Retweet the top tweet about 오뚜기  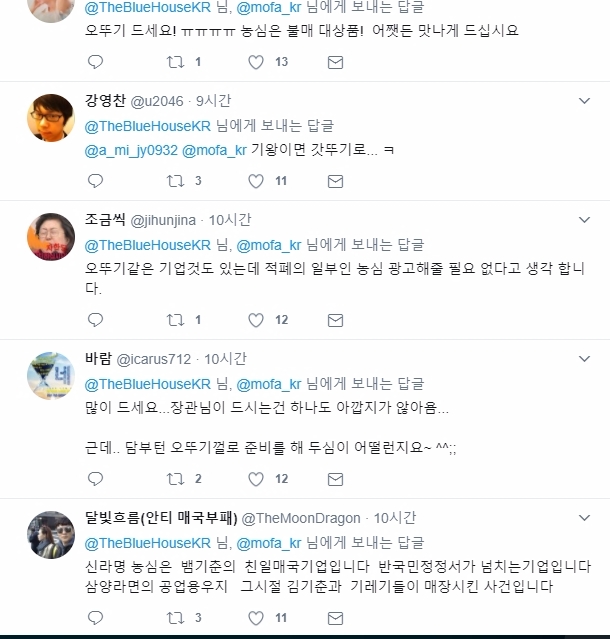[x=175, y=62]
